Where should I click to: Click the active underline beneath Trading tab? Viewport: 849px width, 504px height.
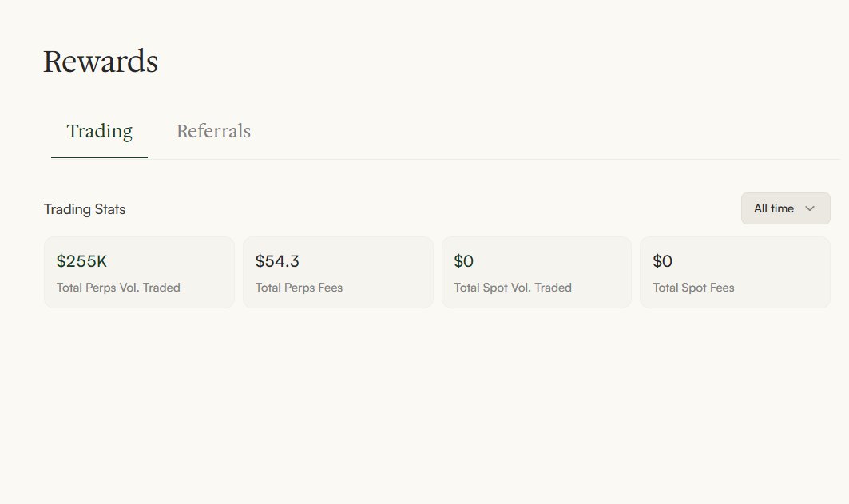click(x=99, y=157)
